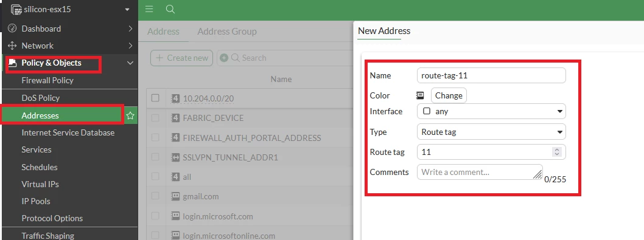
Task: Click the hamburger menu icon in the top bar
Action: point(149,9)
